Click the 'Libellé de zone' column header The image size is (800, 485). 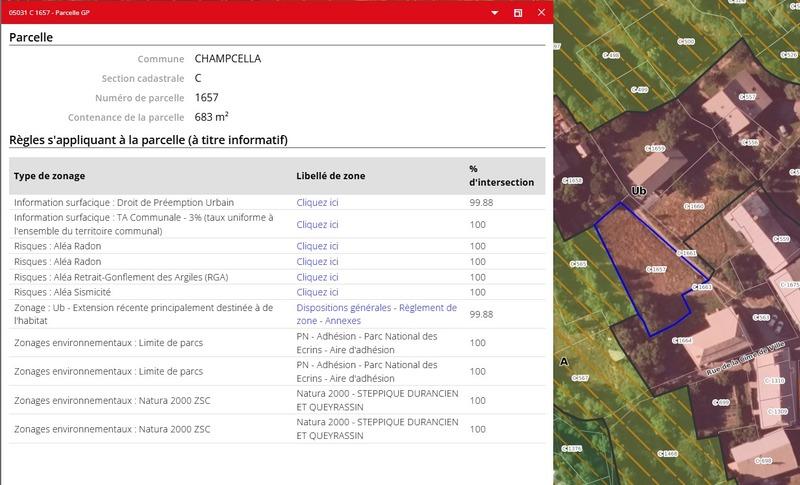click(x=331, y=176)
